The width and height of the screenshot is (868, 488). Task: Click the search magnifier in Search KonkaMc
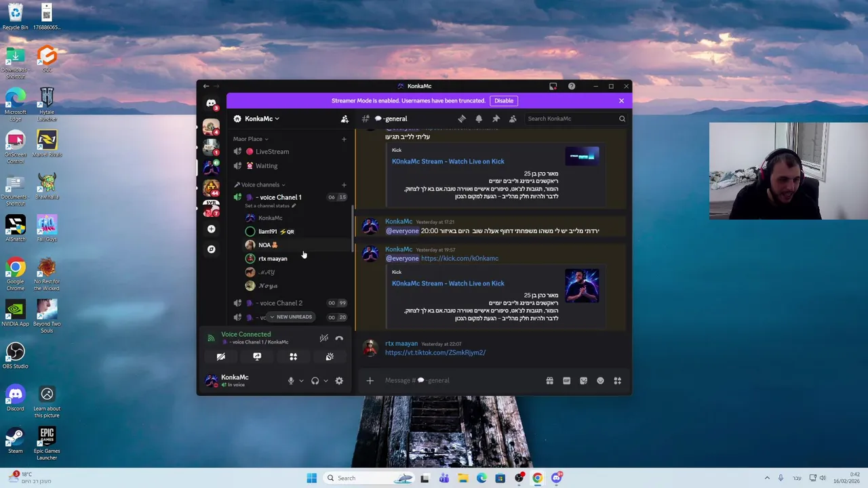click(x=622, y=119)
